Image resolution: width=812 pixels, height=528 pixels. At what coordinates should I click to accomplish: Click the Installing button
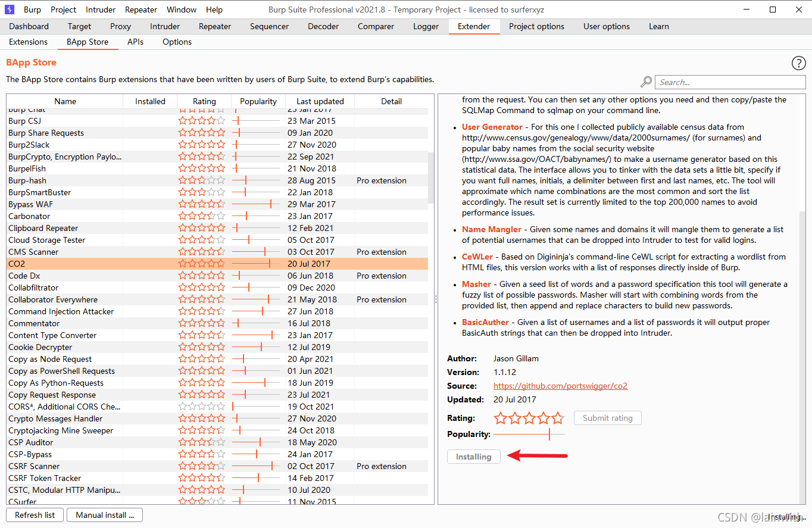tap(474, 457)
